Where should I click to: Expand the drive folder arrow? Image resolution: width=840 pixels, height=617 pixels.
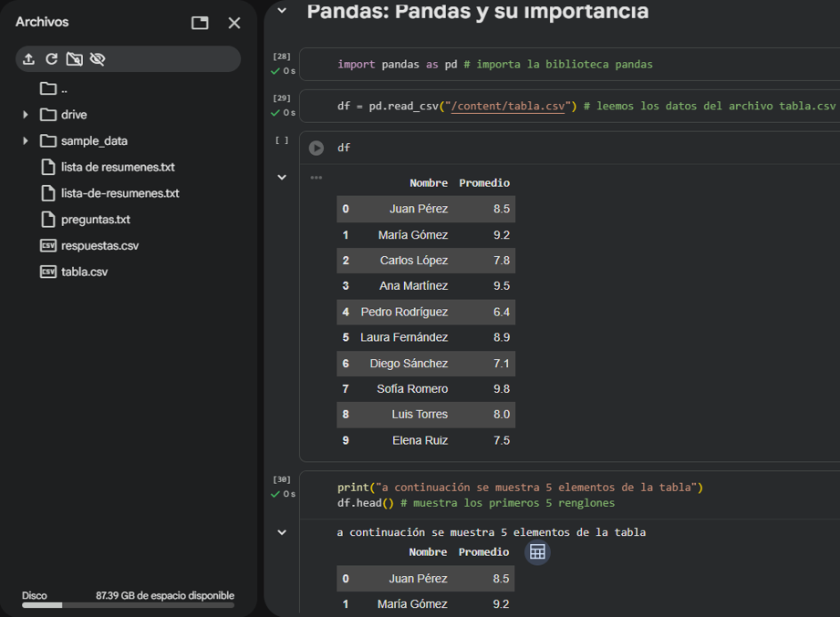point(26,115)
